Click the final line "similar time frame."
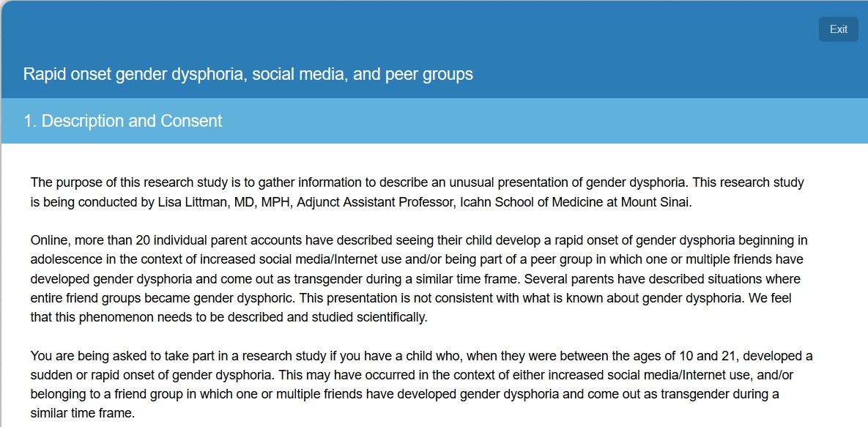This screenshot has height=427, width=868. (x=82, y=413)
